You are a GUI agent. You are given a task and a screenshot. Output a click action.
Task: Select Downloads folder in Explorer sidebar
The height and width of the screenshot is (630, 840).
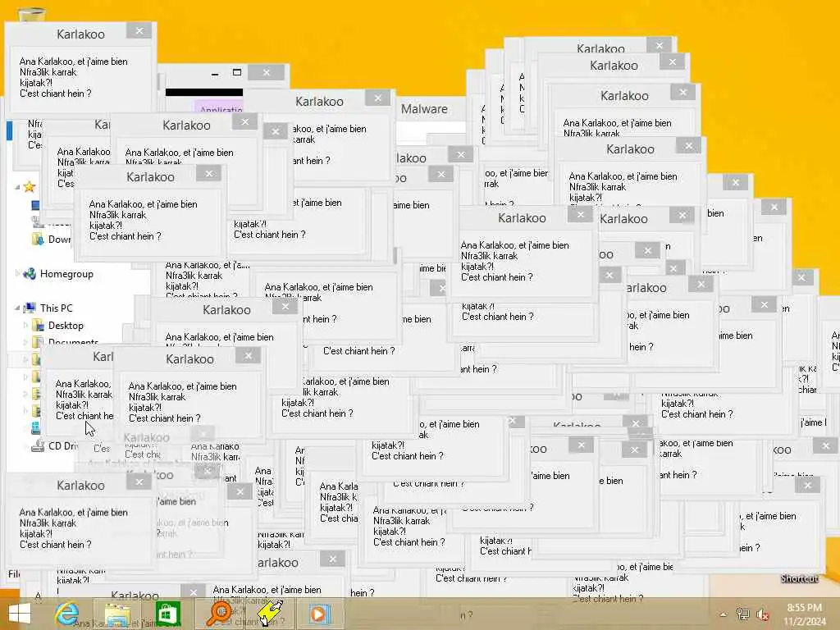coord(52,239)
